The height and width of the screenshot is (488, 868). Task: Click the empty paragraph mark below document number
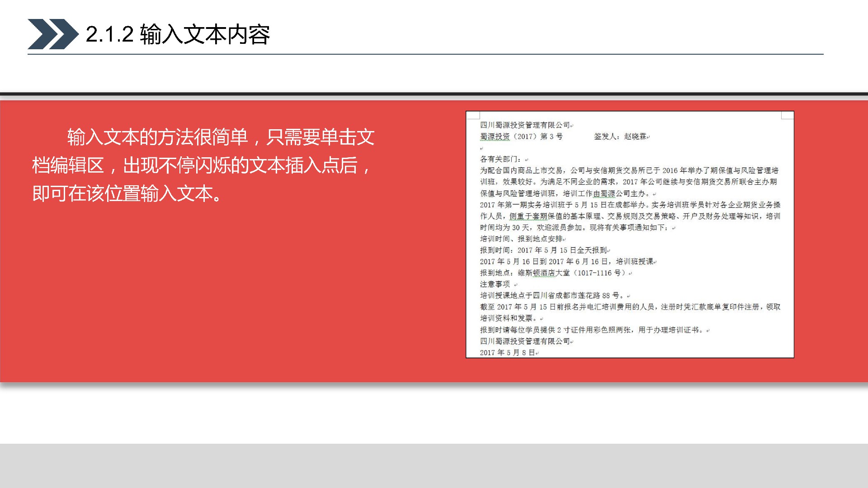coord(482,148)
